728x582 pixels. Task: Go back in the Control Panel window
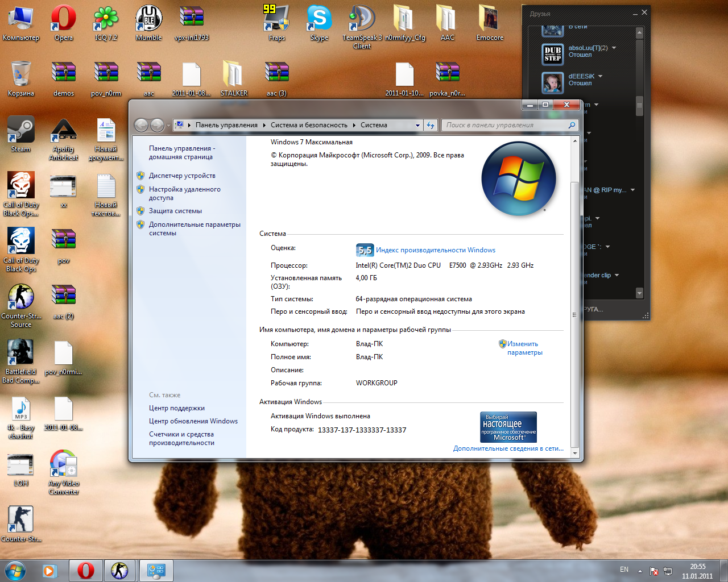tap(141, 125)
